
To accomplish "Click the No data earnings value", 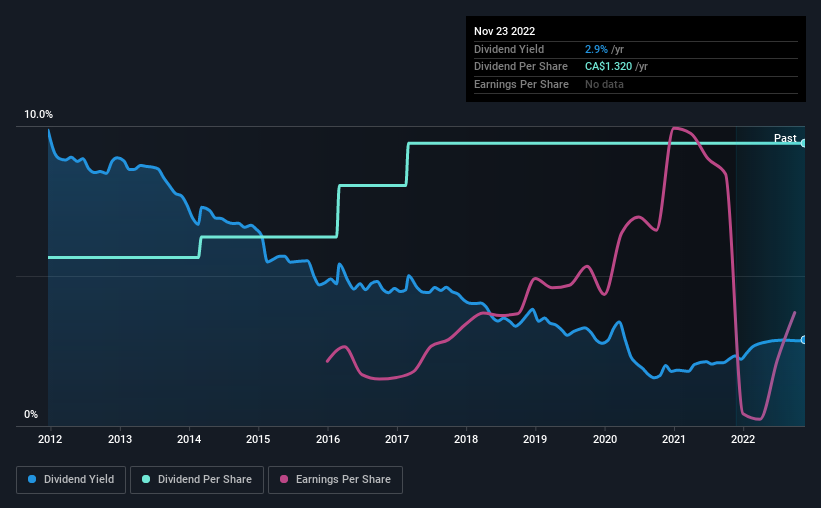I will tap(604, 84).
